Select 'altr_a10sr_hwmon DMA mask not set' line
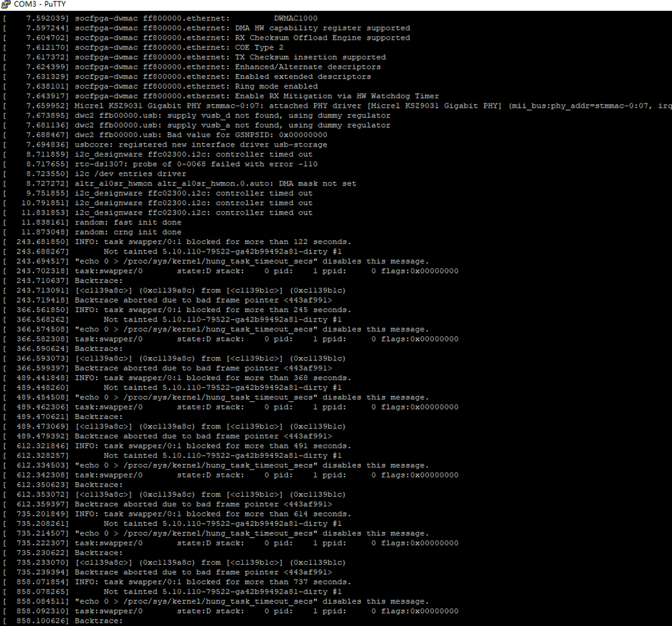Image resolution: width=672 pixels, height=626 pixels. pyautogui.click(x=180, y=184)
